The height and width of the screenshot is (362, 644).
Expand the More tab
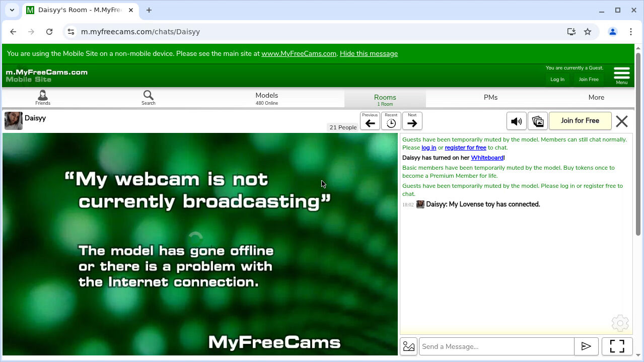coord(596,98)
